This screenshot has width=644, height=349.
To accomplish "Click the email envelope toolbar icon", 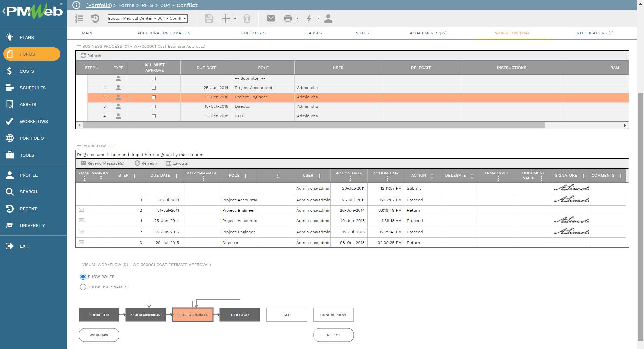I will (271, 18).
